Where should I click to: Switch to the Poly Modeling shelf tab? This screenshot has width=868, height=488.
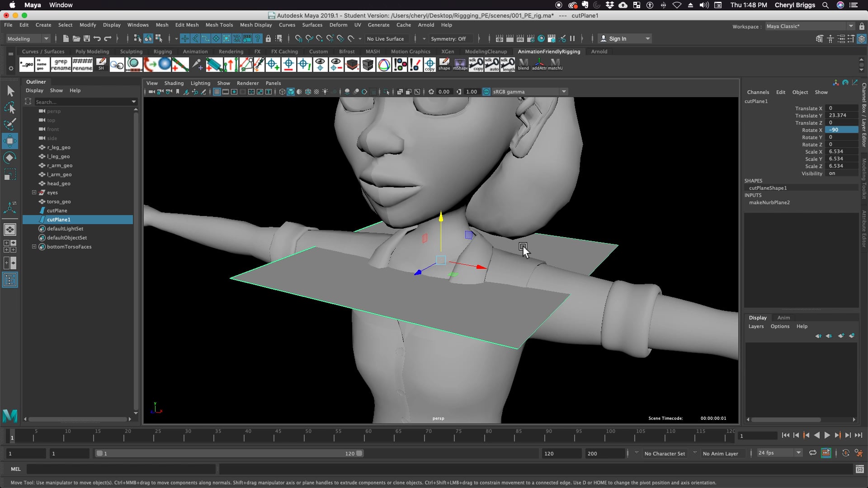[x=92, y=52]
